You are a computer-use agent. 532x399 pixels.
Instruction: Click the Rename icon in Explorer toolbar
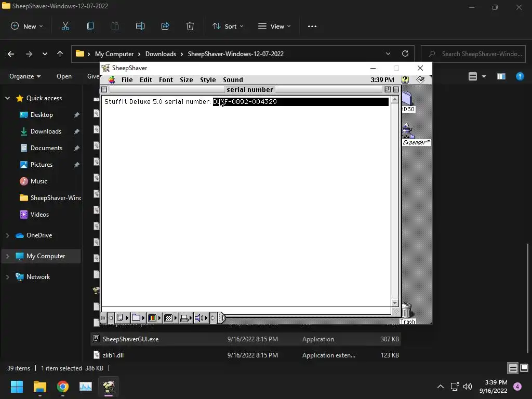tap(140, 26)
